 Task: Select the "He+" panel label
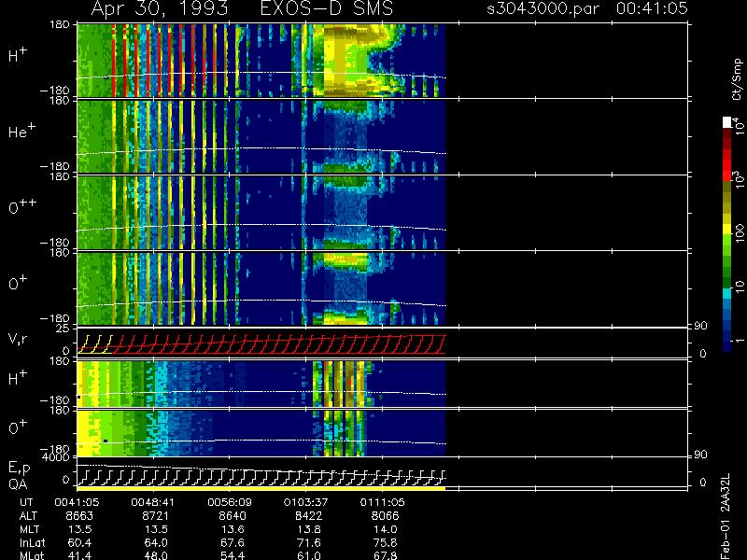pyautogui.click(x=21, y=131)
